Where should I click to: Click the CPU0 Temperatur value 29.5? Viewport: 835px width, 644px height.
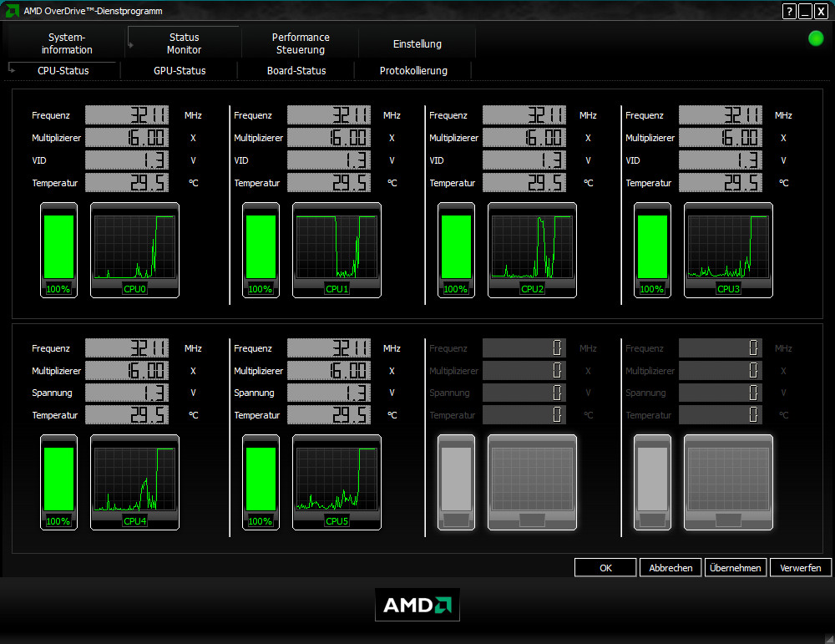click(x=127, y=182)
